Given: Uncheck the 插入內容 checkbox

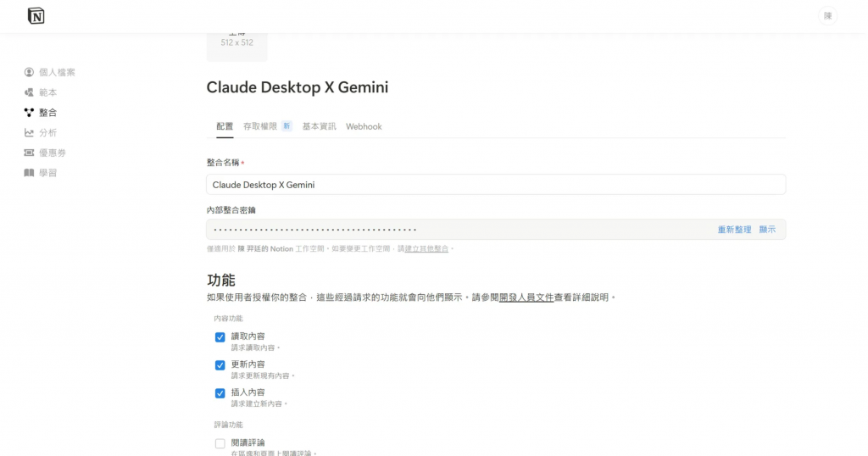Looking at the screenshot, I should click(220, 393).
